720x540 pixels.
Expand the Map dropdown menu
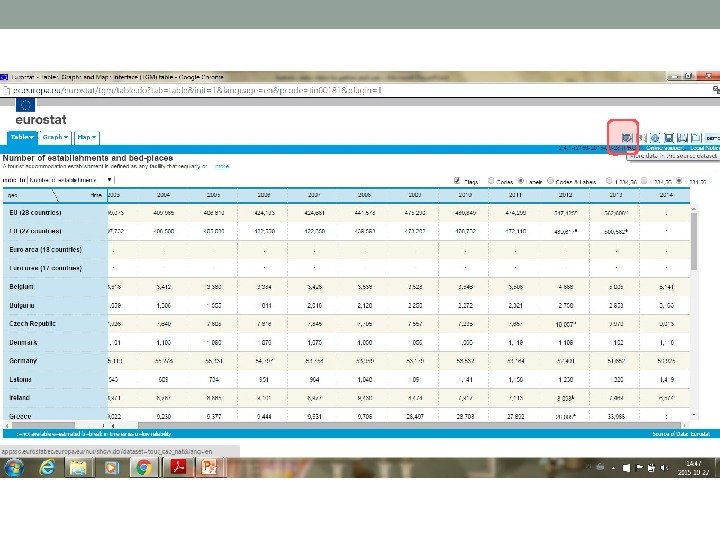[87, 137]
